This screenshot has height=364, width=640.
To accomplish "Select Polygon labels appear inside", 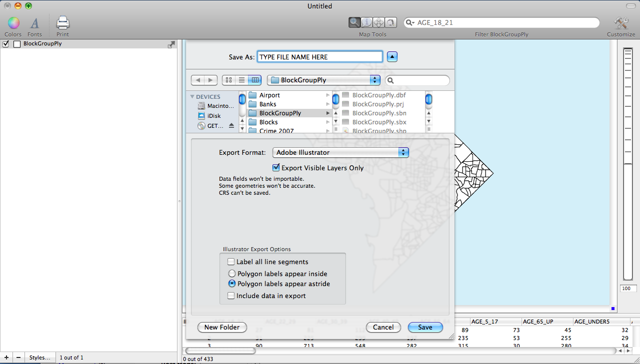I will (231, 274).
